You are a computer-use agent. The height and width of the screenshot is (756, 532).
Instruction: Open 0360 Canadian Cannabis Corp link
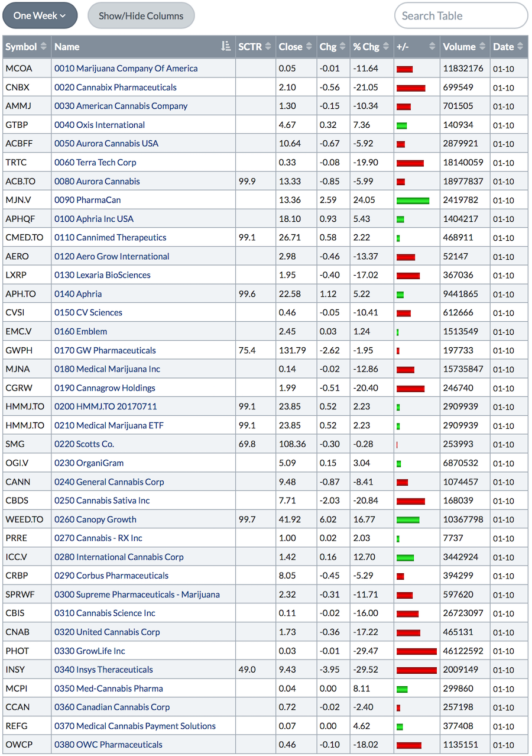(112, 707)
